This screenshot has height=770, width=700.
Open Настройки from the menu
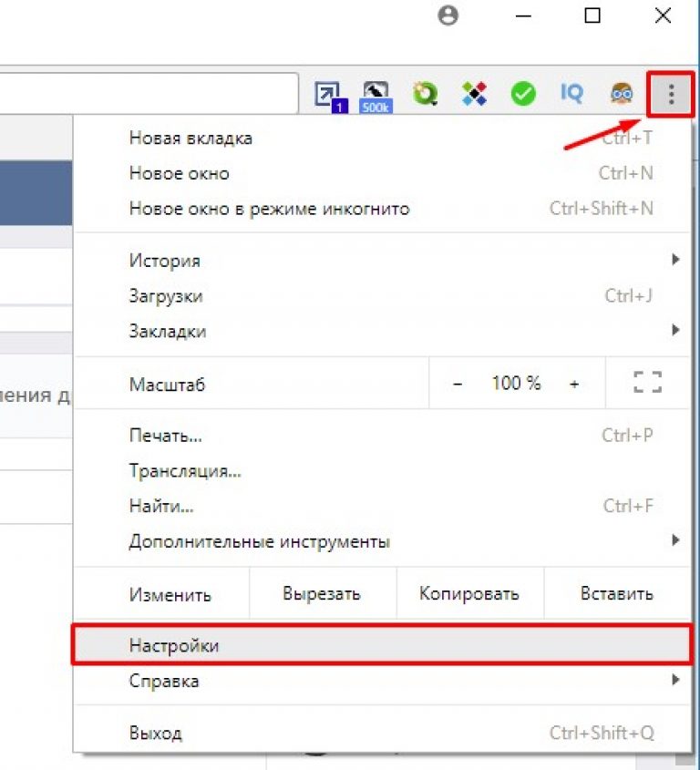(382, 645)
